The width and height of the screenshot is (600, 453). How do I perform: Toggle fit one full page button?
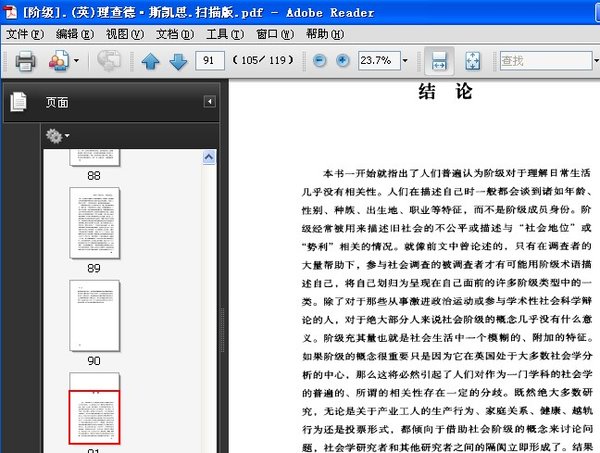tap(471, 61)
